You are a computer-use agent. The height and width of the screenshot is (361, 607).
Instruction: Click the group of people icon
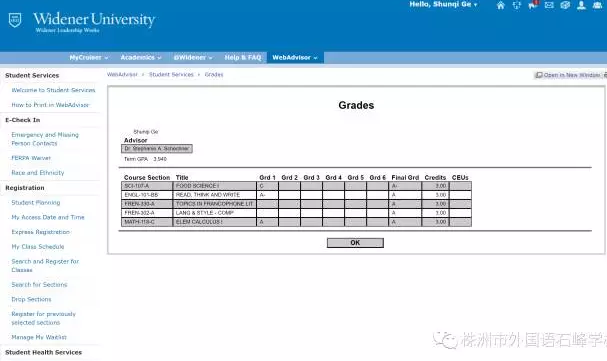click(597, 5)
